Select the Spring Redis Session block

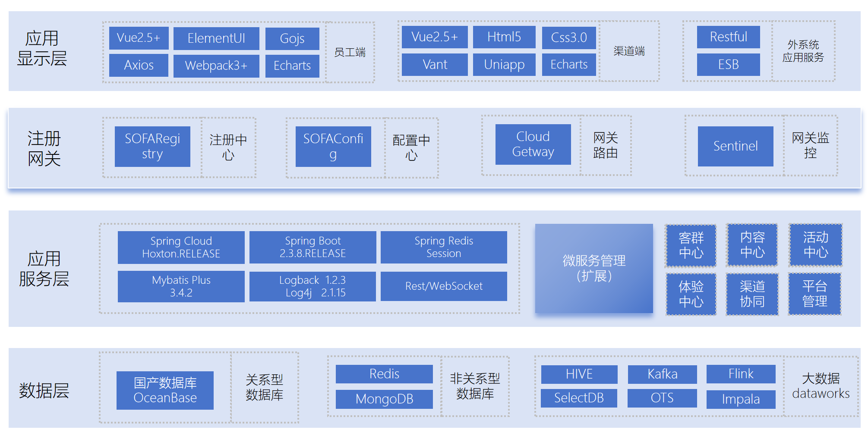click(x=444, y=247)
